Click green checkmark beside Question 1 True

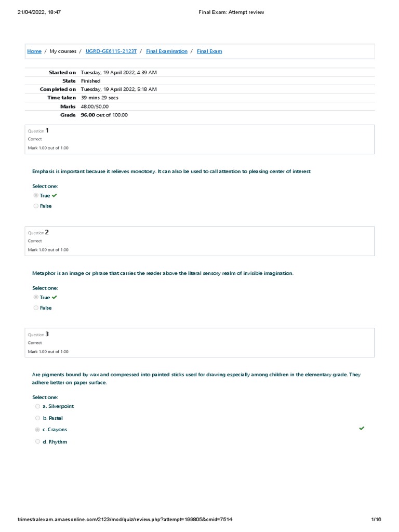point(55,196)
